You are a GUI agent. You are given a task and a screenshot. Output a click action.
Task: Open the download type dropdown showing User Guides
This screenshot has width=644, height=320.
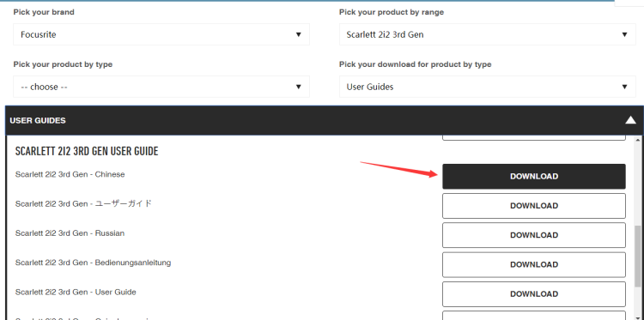pyautogui.click(x=487, y=87)
